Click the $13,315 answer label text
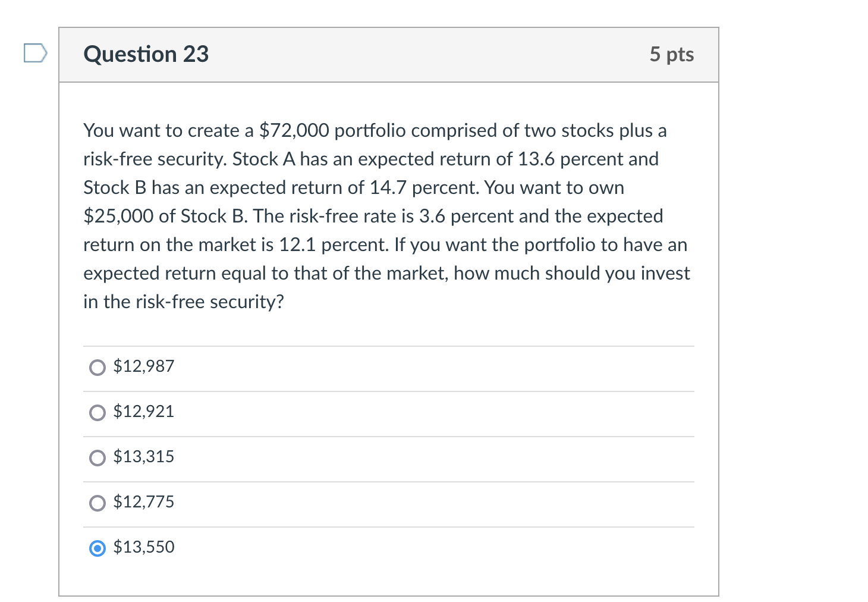The image size is (868, 602). (144, 457)
